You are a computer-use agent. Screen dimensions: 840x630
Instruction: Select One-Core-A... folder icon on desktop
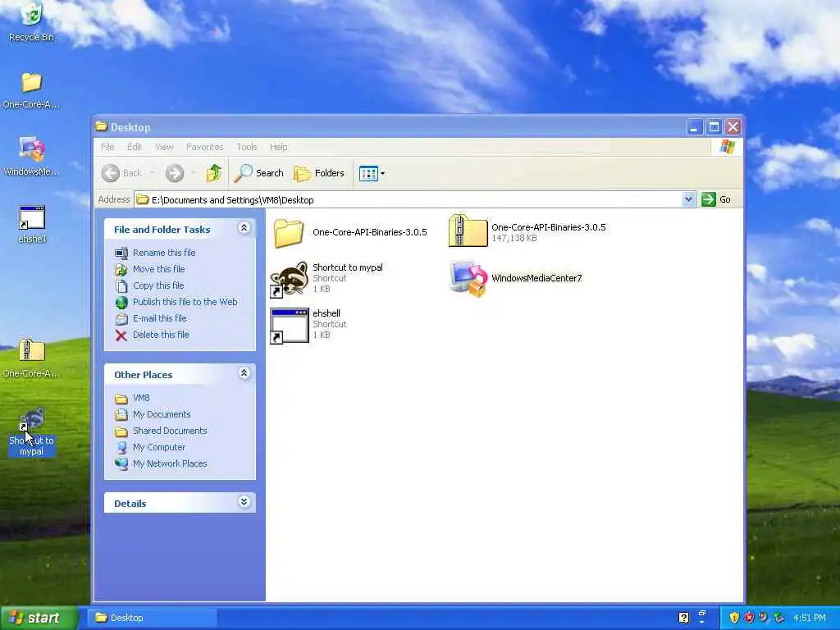pyautogui.click(x=32, y=90)
